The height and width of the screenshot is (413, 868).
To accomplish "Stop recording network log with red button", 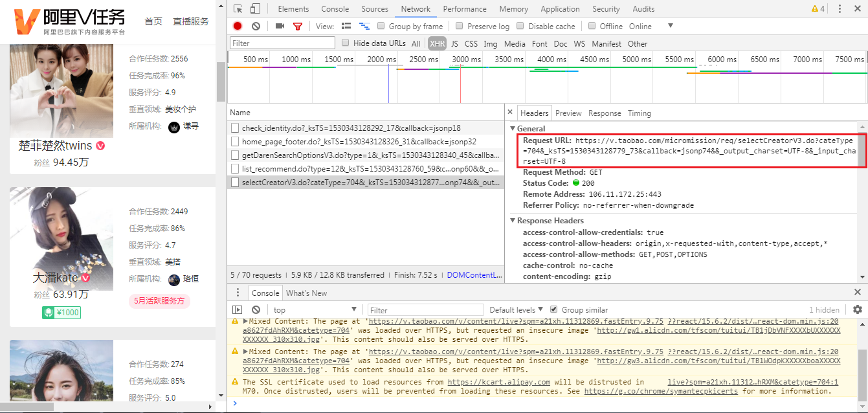I will click(x=238, y=27).
